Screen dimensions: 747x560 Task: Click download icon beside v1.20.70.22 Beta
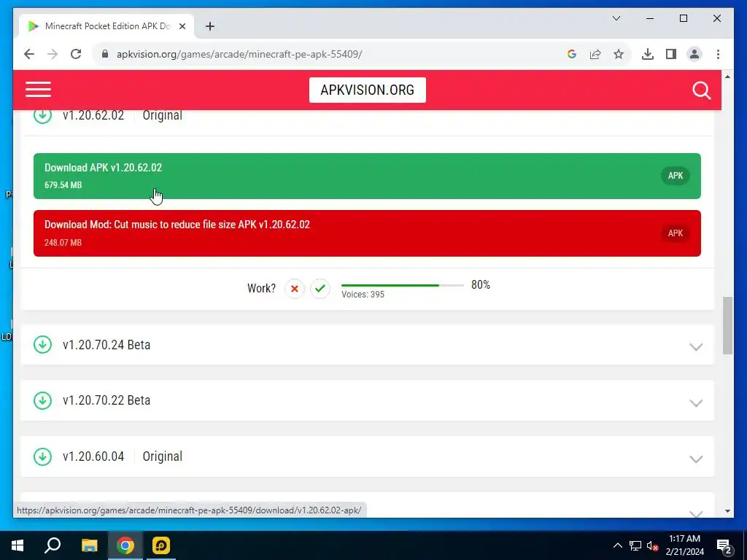click(42, 400)
